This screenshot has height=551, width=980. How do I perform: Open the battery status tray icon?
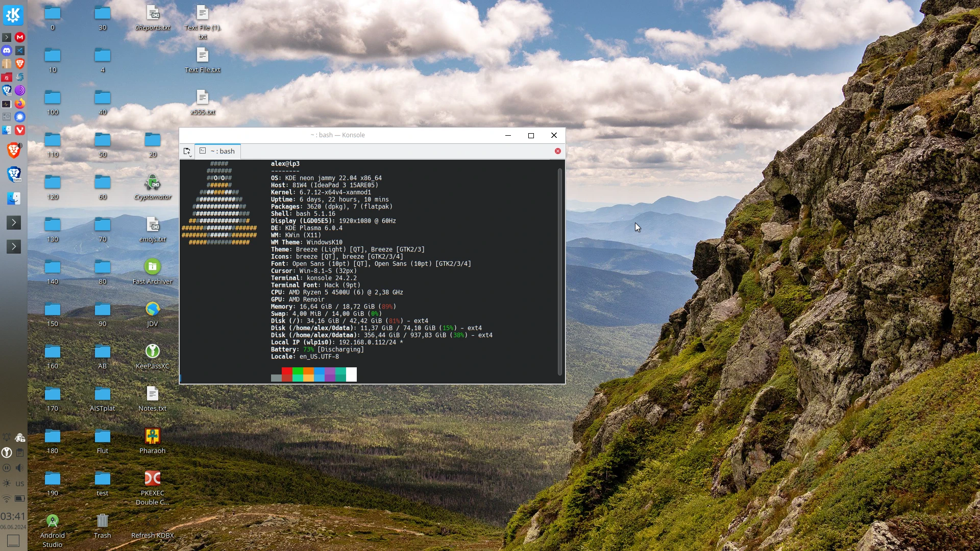click(20, 498)
